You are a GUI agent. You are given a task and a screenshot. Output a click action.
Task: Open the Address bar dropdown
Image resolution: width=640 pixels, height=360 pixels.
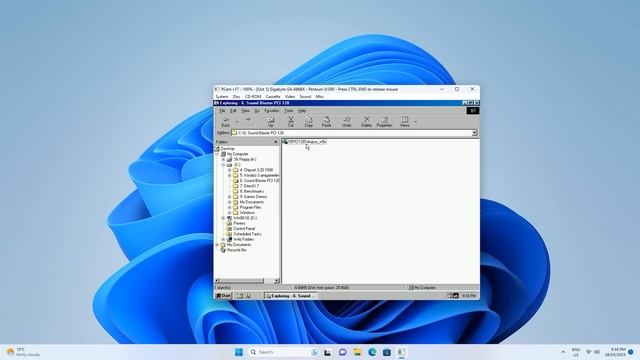point(474,133)
